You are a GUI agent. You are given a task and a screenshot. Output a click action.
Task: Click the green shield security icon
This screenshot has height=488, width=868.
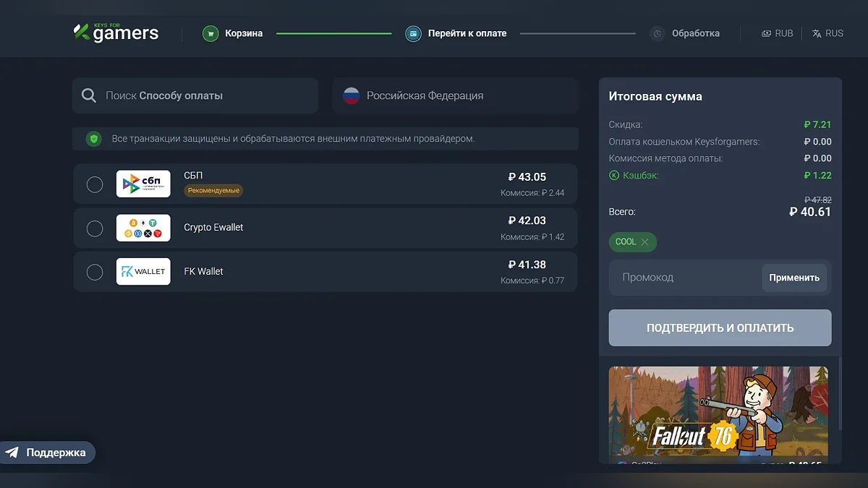93,138
